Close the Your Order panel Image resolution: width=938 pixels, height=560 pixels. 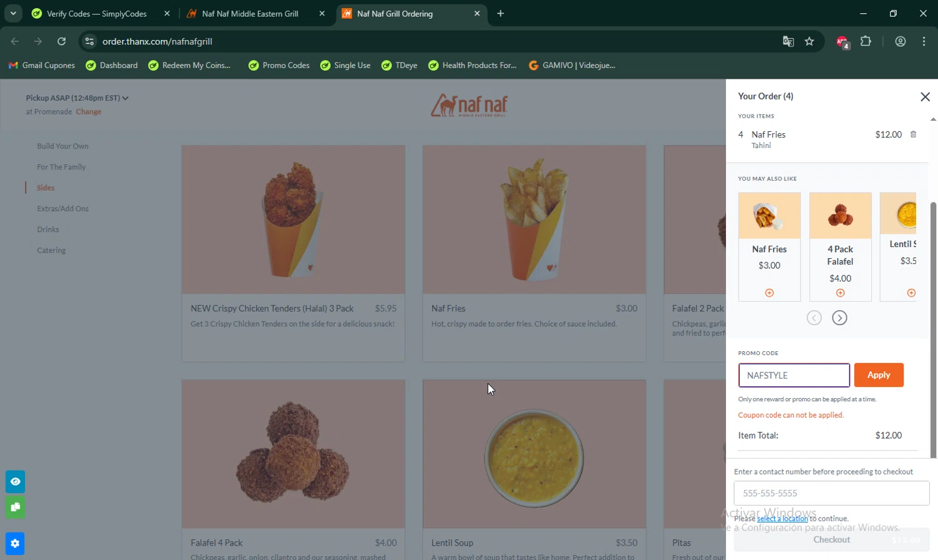point(925,97)
